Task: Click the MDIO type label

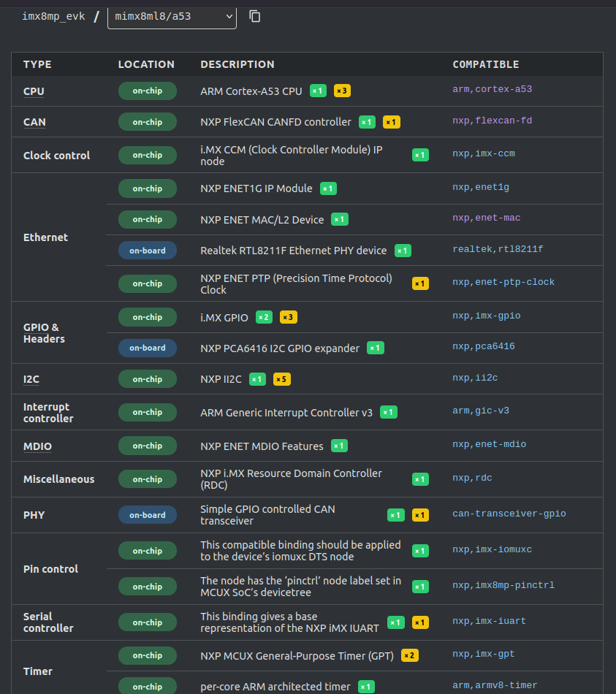Action: pos(38,446)
